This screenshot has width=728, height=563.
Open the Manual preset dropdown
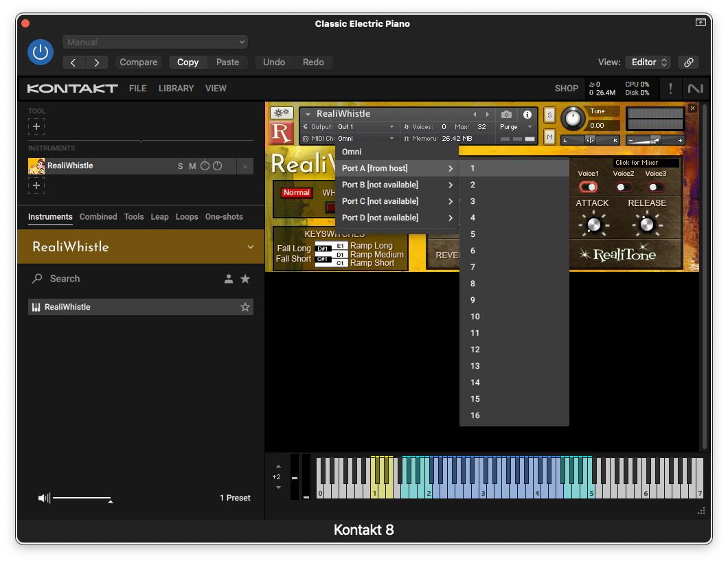pos(155,42)
